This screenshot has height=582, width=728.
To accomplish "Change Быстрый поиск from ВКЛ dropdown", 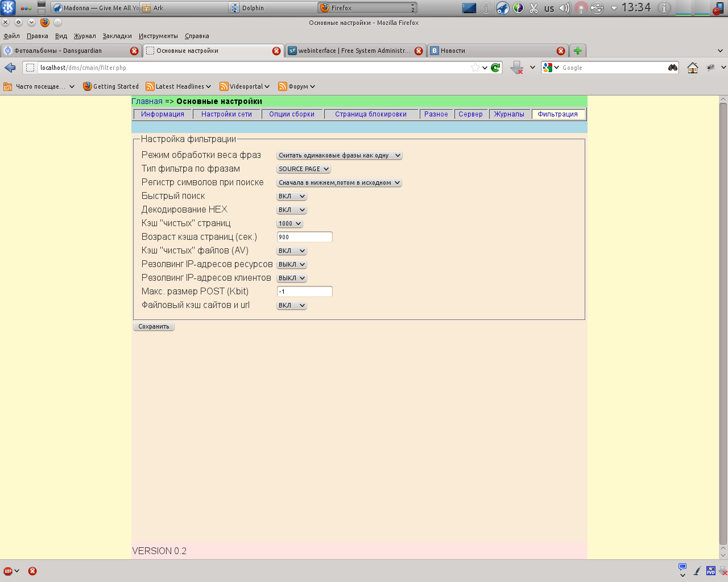I will point(291,196).
